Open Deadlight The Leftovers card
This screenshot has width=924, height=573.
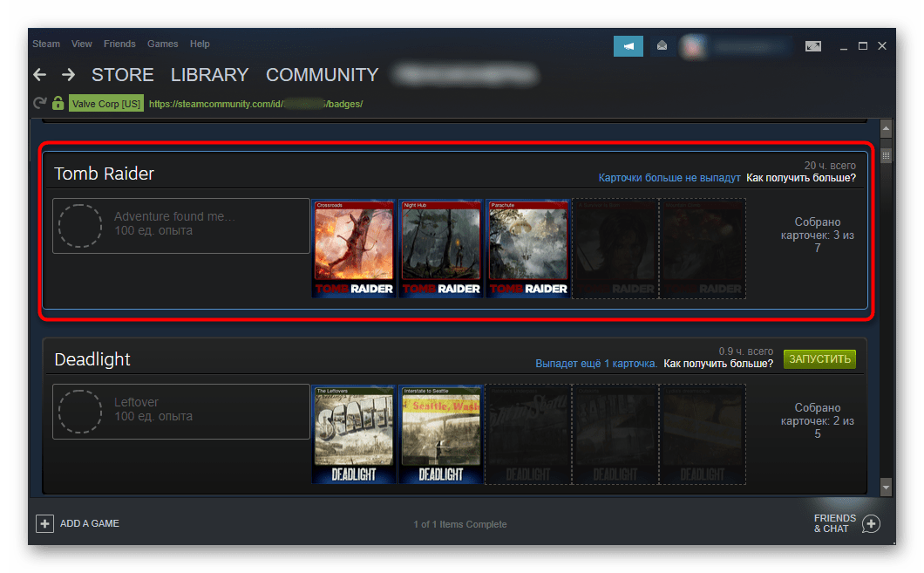[354, 434]
